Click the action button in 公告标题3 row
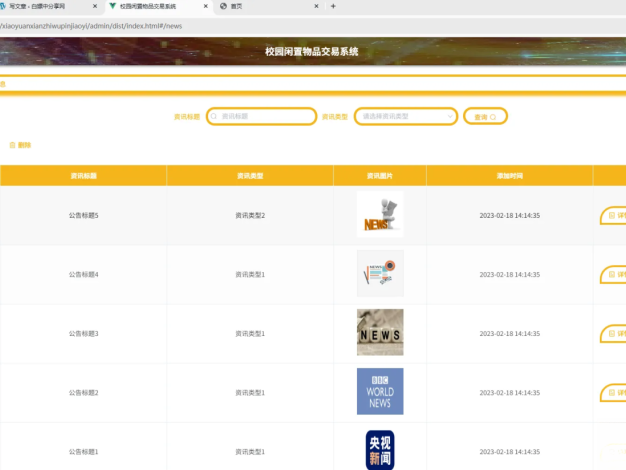Screen dimensions: 626x470 (613, 334)
